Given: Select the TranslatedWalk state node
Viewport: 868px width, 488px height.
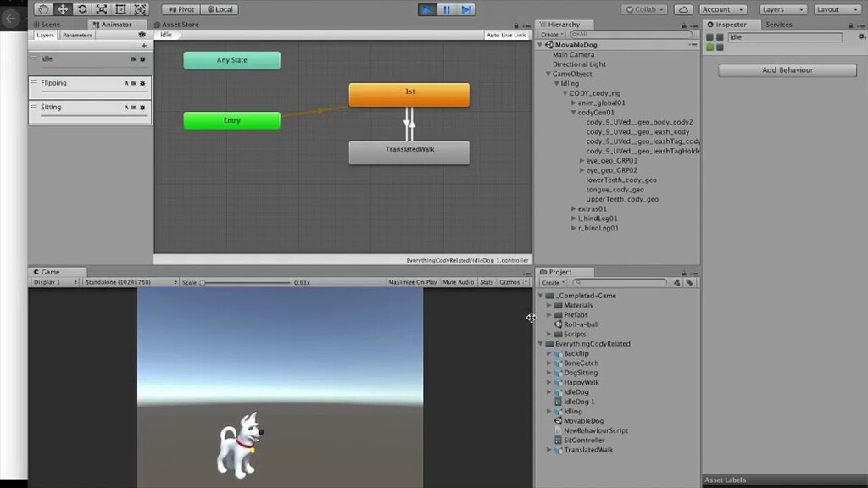Looking at the screenshot, I should (x=409, y=152).
